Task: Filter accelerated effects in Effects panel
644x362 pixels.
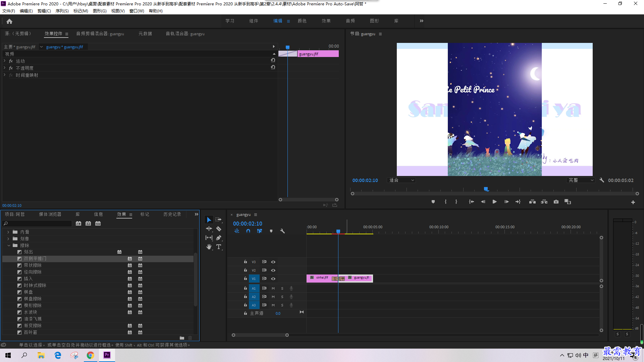Action: pos(78,224)
